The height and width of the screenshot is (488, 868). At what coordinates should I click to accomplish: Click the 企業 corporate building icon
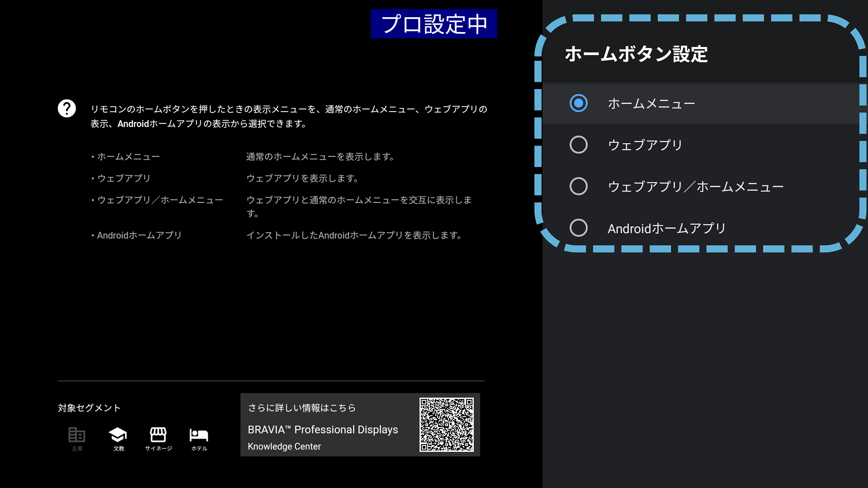tap(77, 435)
